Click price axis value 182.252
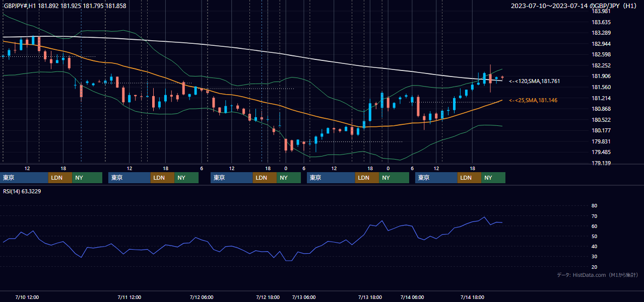 601,65
